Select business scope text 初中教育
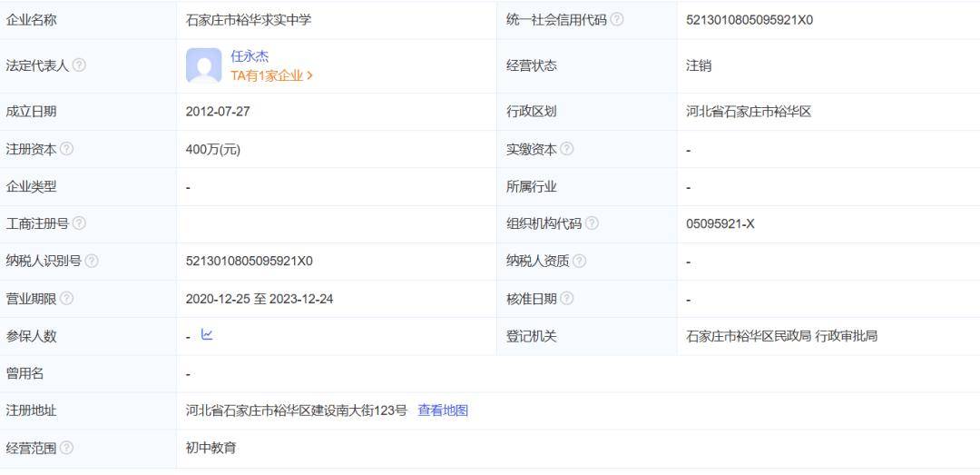This screenshot has height=475, width=980. 211,448
